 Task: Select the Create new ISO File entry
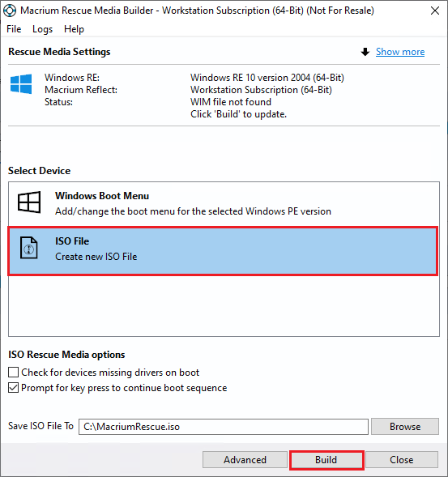click(223, 251)
